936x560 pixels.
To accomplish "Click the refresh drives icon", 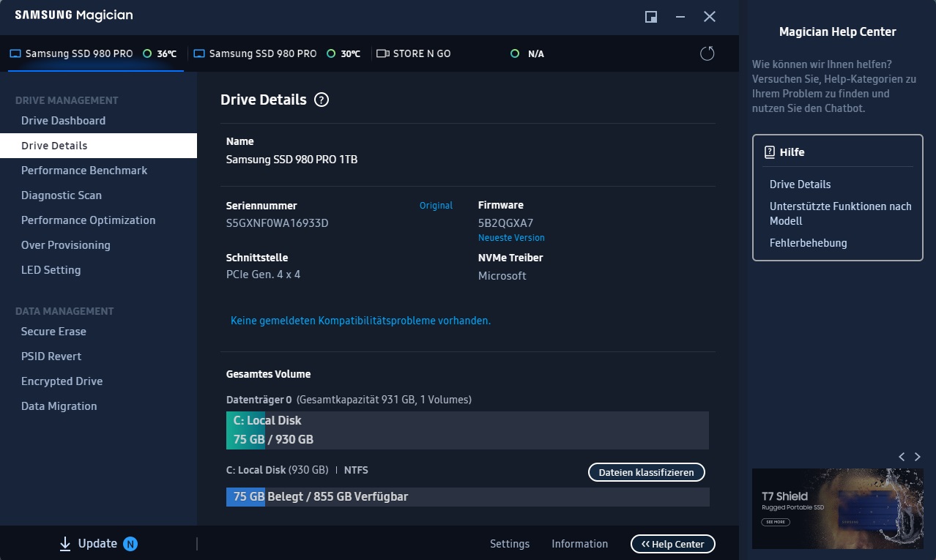I will click(x=707, y=53).
